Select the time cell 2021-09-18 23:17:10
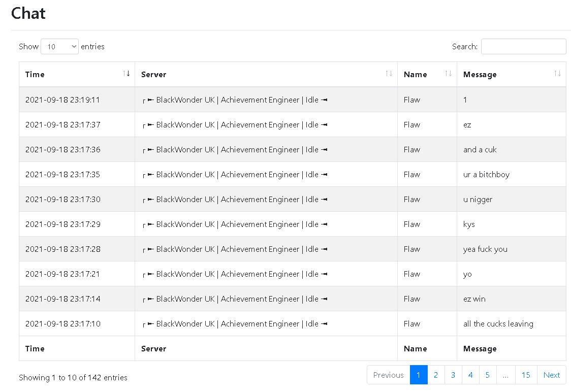This screenshot has height=392, width=571. pos(77,323)
